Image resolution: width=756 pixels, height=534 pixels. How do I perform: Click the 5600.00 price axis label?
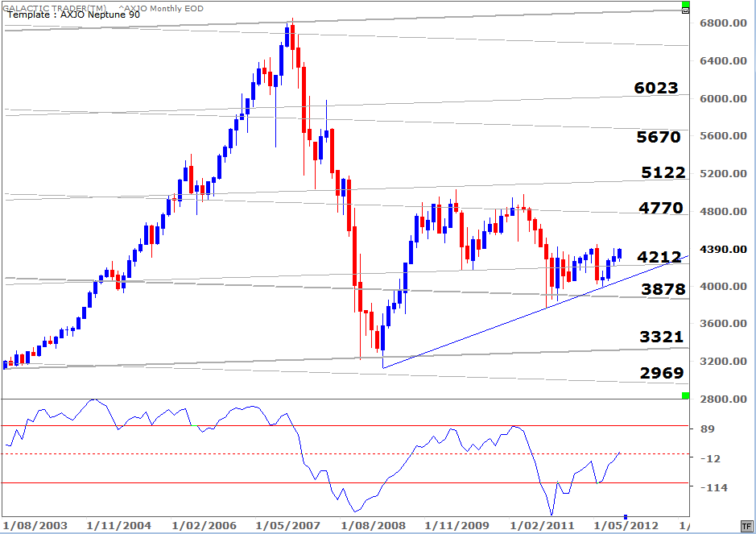point(723,136)
